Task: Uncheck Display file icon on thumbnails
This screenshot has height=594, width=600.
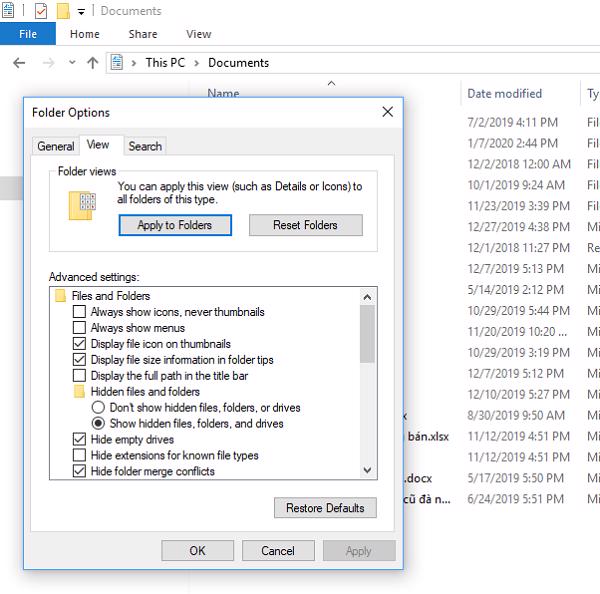Action: pyautogui.click(x=79, y=344)
